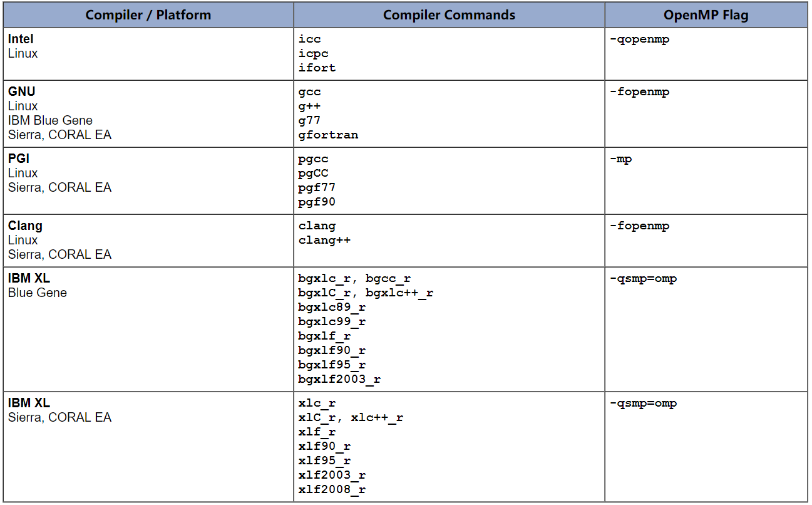The height and width of the screenshot is (505, 812).
Task: Select the lowercase "pgcc" command
Action: click(313, 159)
